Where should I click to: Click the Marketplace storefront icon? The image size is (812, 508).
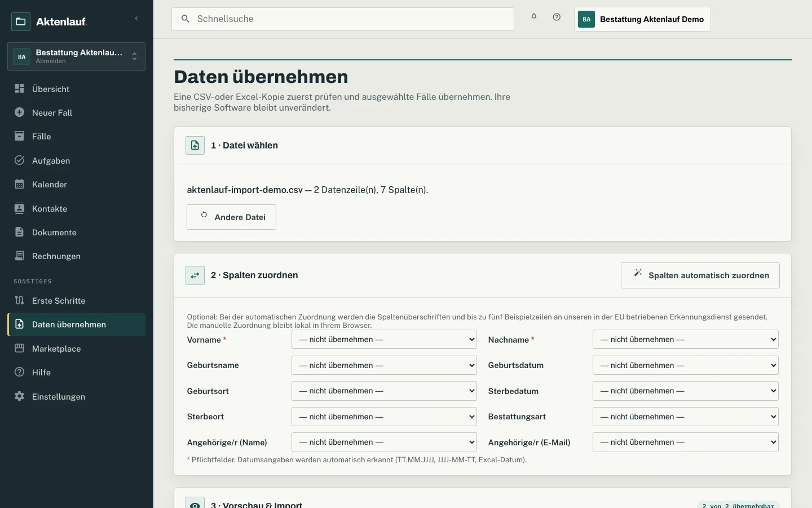coord(19,348)
